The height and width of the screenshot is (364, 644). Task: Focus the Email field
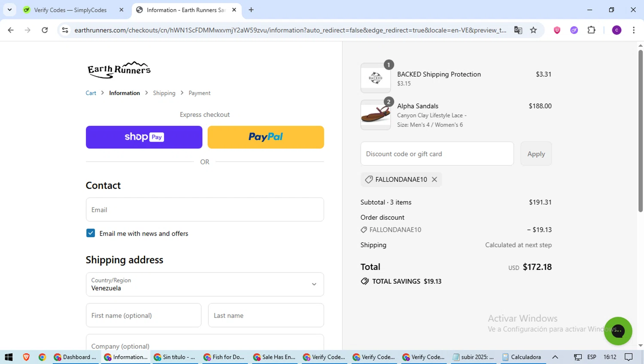(205, 210)
